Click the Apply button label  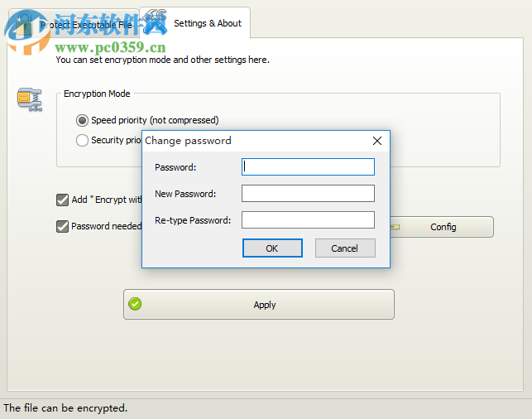coord(265,305)
